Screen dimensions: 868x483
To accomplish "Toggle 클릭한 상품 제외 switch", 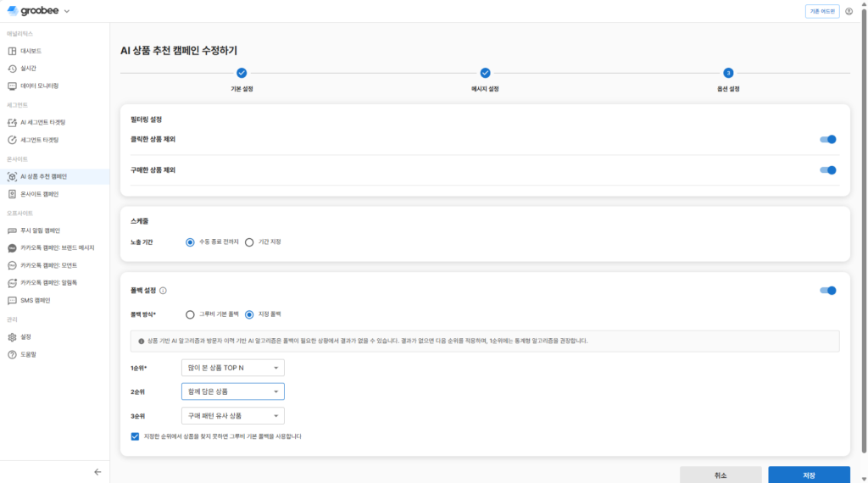I will (828, 140).
